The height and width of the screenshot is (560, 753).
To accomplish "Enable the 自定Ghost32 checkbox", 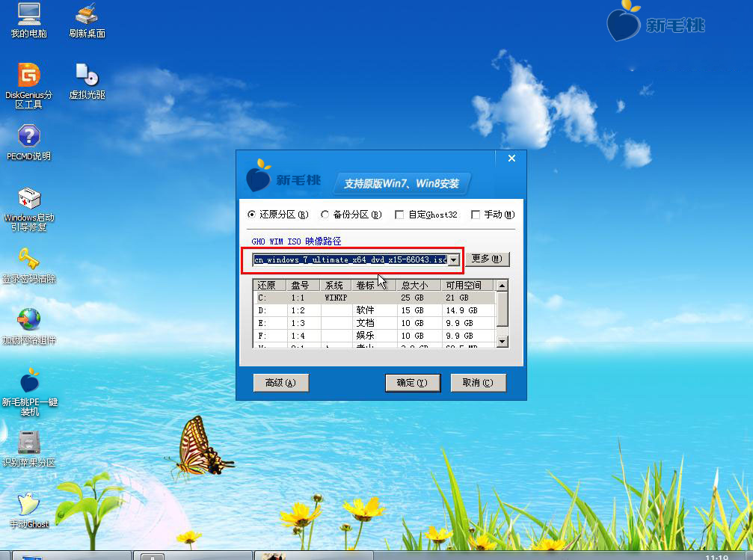I will (399, 215).
